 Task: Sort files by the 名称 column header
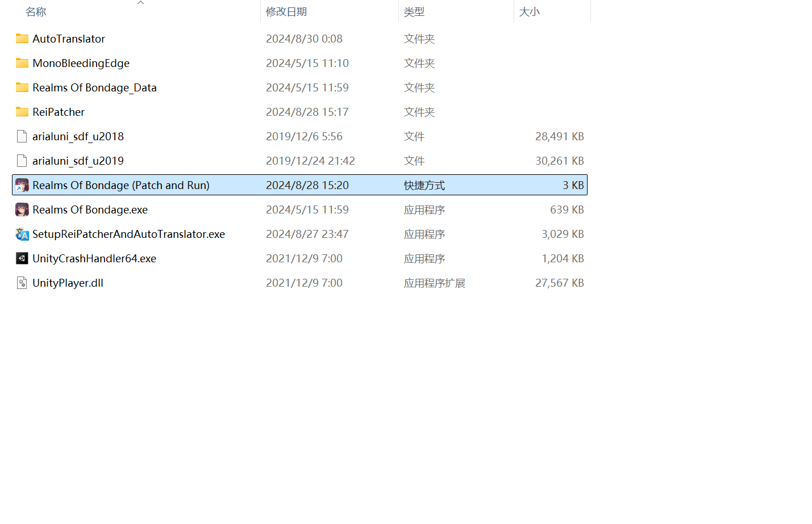point(36,12)
